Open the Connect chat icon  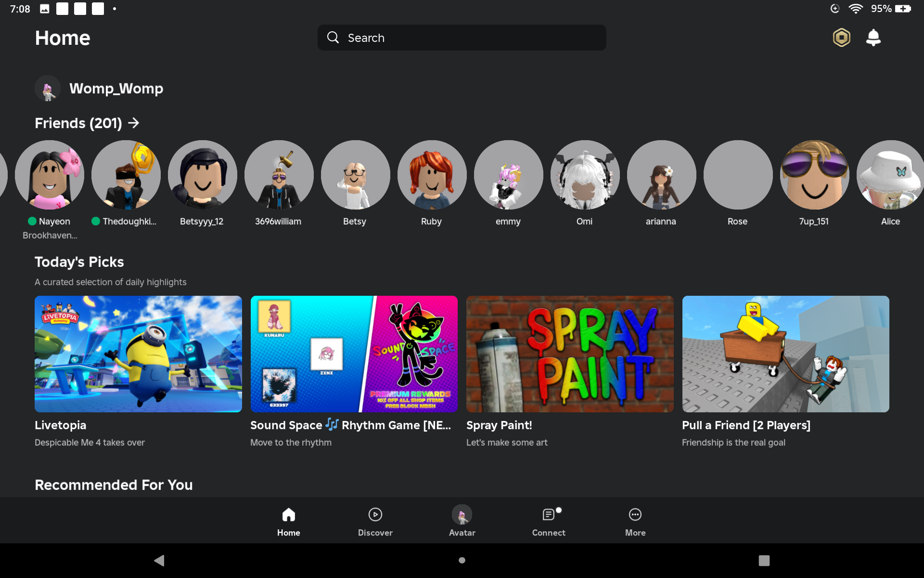[548, 515]
